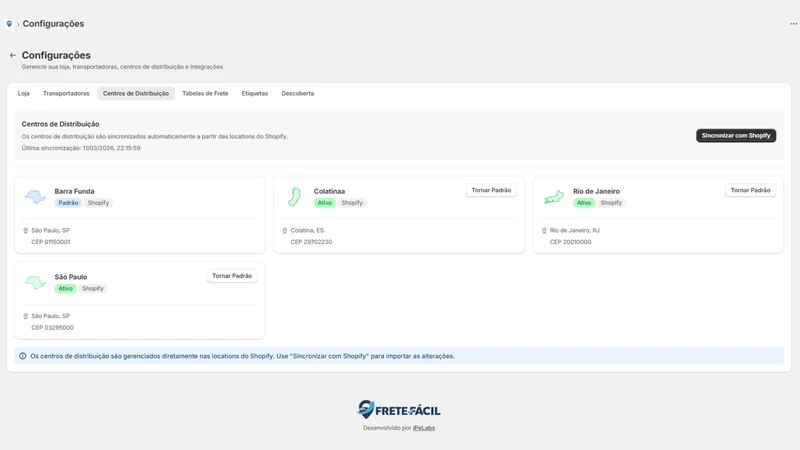Click the Rio de Janeiro, RJ address text

pyautogui.click(x=574, y=231)
